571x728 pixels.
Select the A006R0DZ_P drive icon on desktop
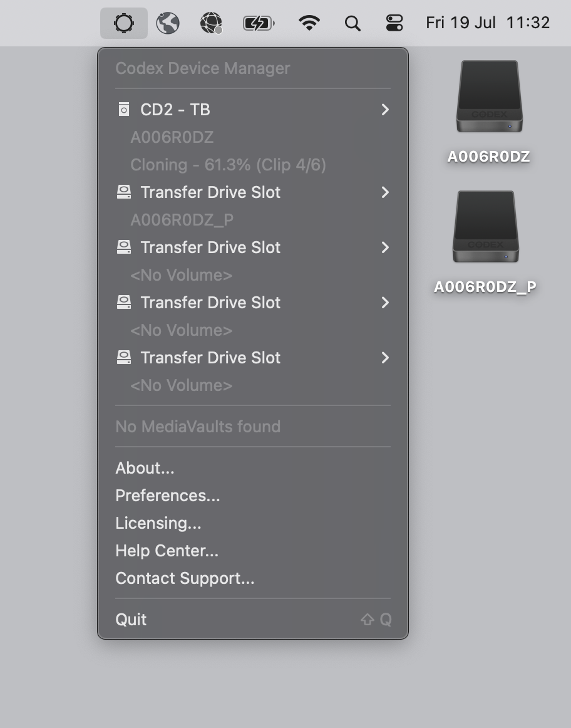point(486,227)
